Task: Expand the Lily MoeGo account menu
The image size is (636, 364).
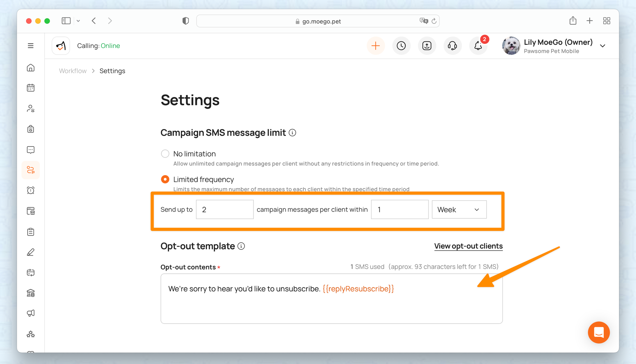Action: point(602,46)
